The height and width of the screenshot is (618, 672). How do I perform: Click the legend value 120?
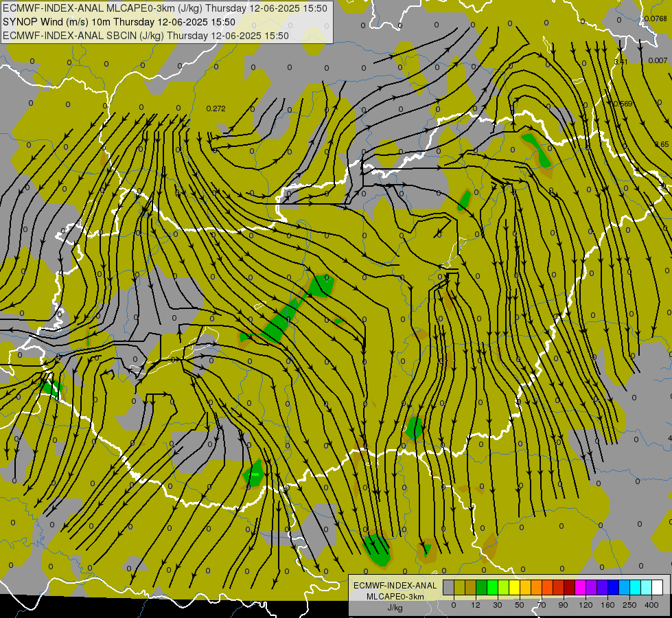586,605
